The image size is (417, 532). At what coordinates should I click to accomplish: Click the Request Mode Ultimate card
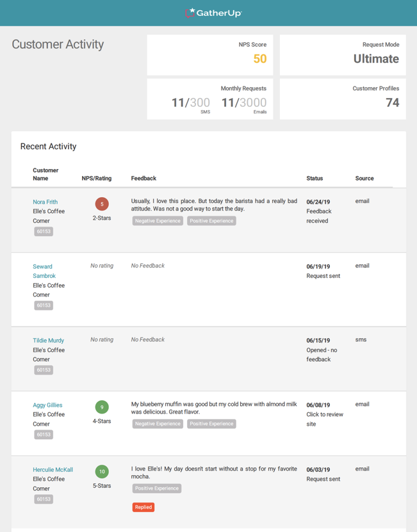[343, 55]
